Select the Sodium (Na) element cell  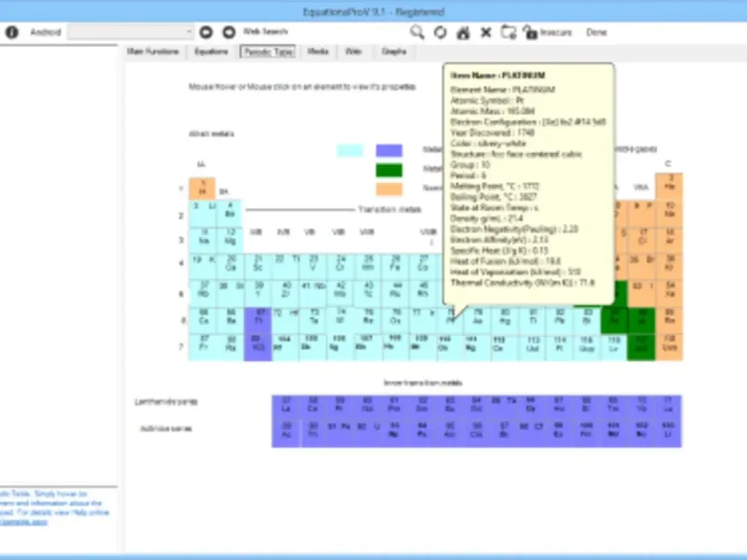tap(203, 240)
